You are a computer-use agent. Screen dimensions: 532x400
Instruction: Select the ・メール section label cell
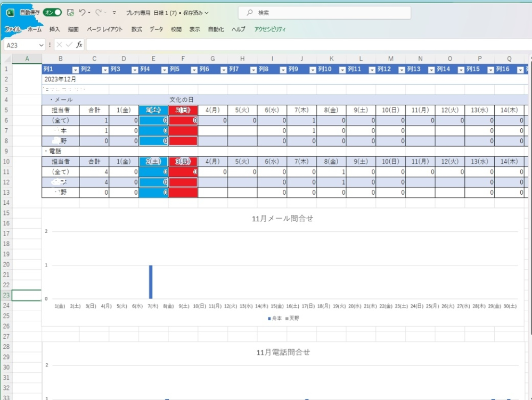pyautogui.click(x=60, y=99)
